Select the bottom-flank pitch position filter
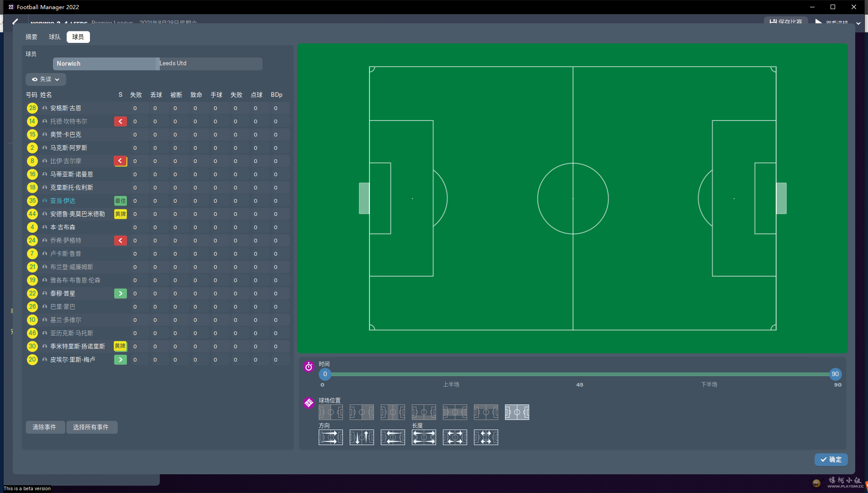 tap(424, 412)
